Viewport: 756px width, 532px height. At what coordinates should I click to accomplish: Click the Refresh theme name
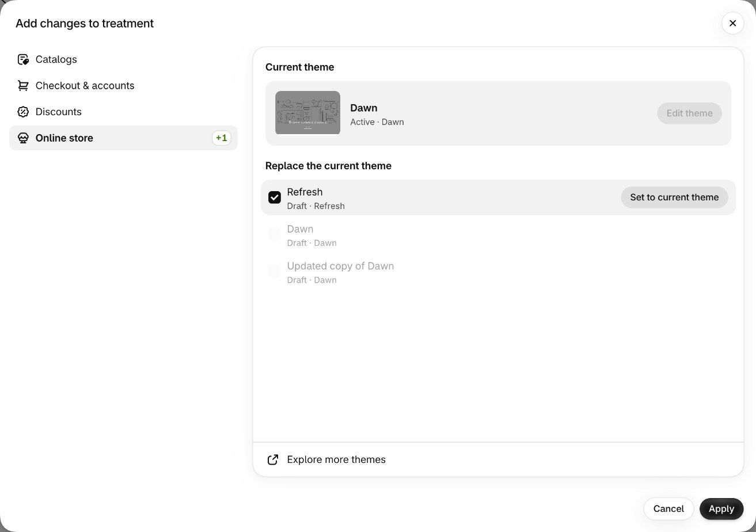point(305,192)
